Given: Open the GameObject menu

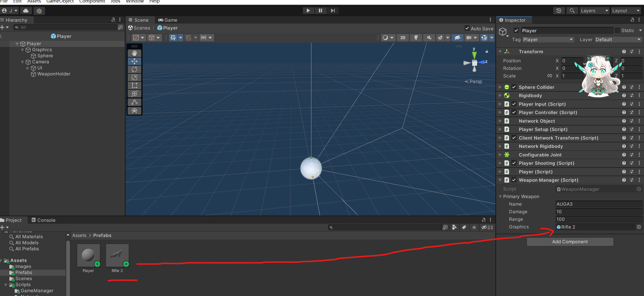Looking at the screenshot, I should pos(60,2).
